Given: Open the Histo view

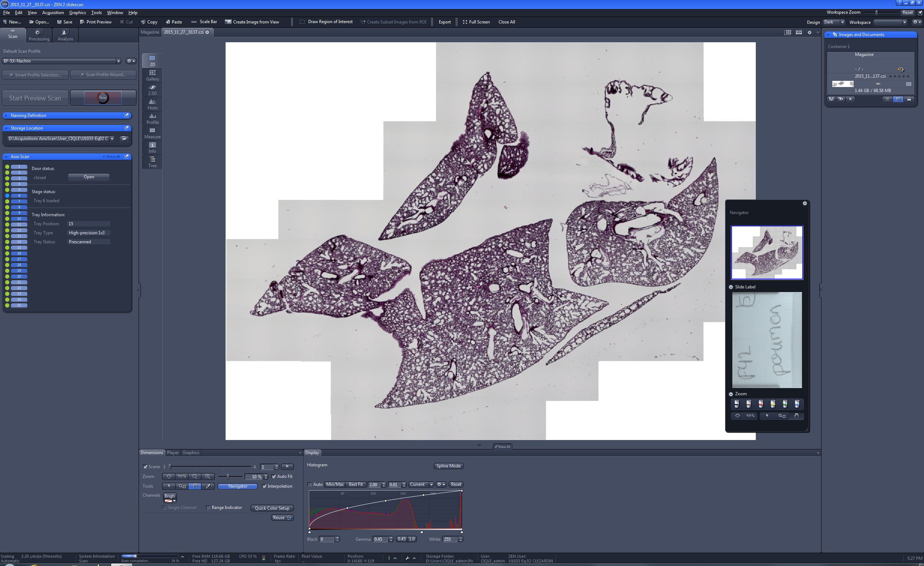Looking at the screenshot, I should (152, 104).
